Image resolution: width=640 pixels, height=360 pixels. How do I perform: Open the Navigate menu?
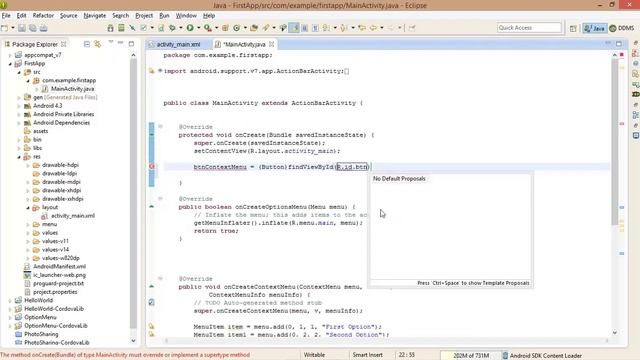click(94, 16)
